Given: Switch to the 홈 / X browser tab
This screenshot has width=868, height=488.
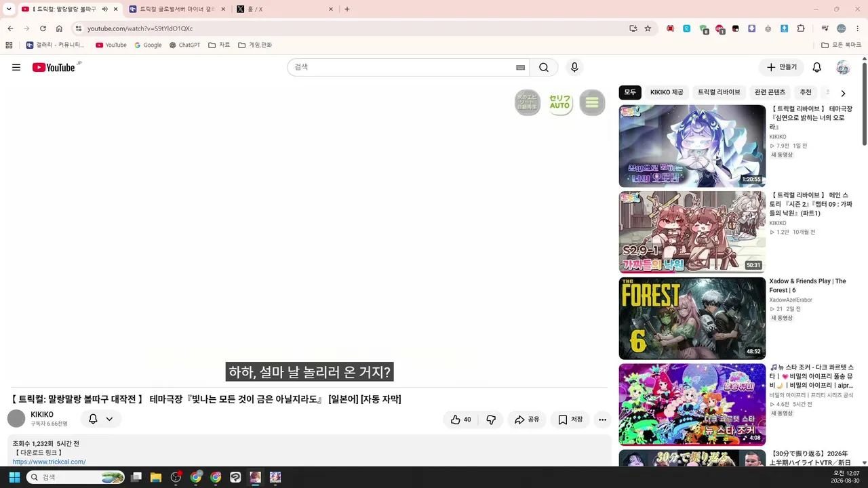Looking at the screenshot, I should (284, 9).
